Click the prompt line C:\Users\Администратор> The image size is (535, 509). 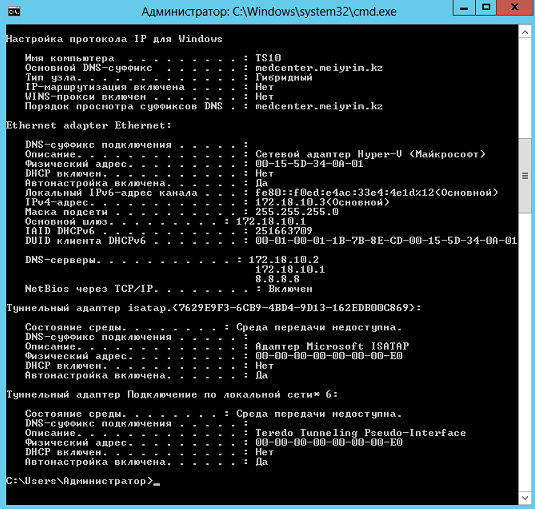coord(80,481)
